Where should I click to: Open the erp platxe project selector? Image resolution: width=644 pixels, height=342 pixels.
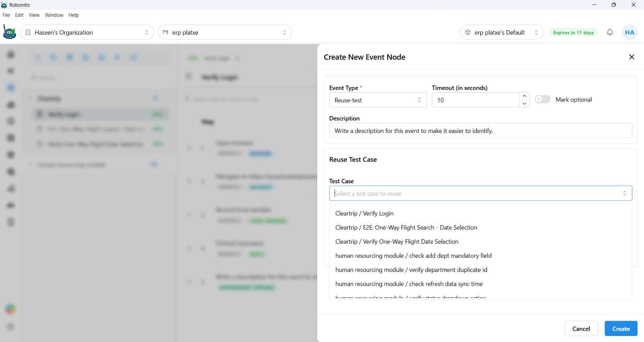(225, 32)
